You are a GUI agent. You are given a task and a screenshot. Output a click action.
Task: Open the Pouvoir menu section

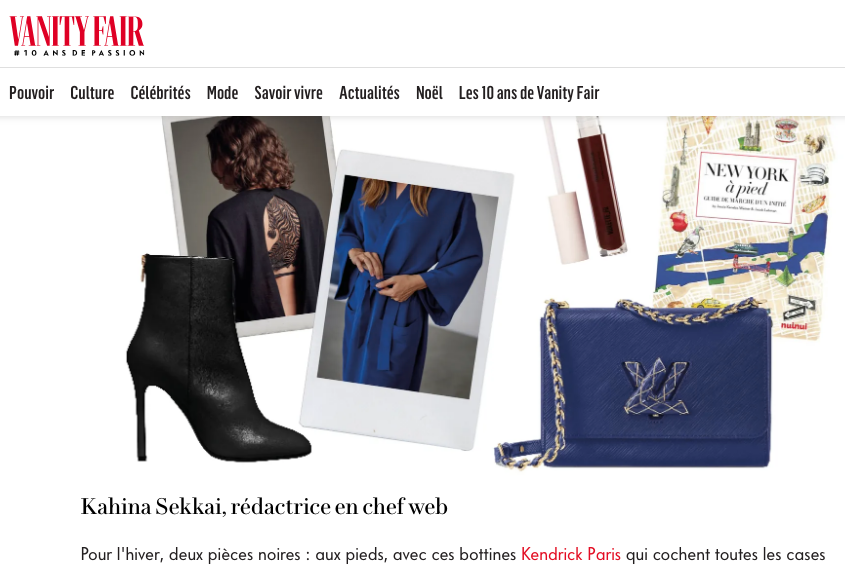tap(31, 93)
